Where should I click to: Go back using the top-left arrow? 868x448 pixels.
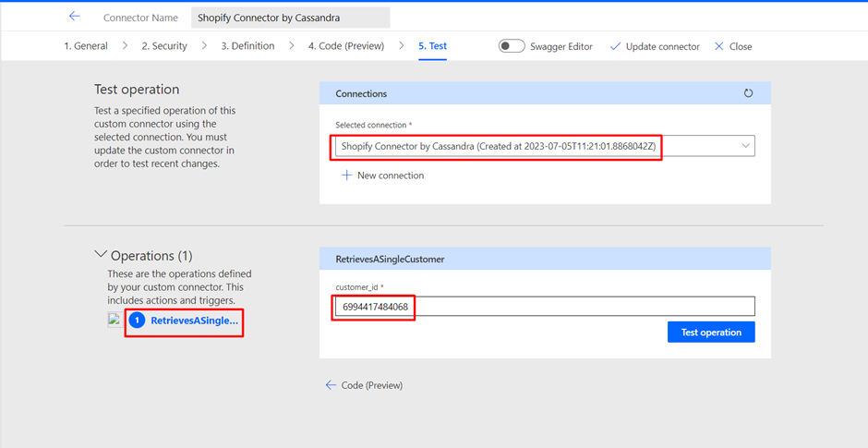click(x=74, y=17)
